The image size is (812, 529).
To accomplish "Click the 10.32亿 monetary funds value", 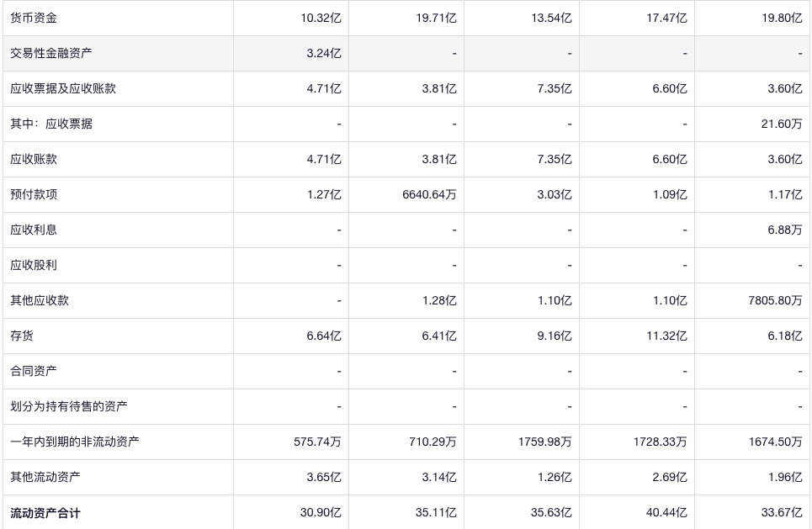I will click(x=321, y=18).
